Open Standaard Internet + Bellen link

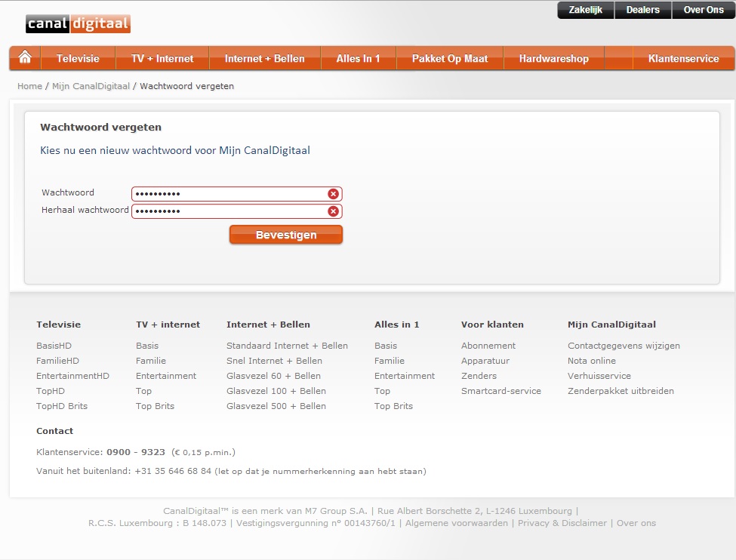[288, 346]
